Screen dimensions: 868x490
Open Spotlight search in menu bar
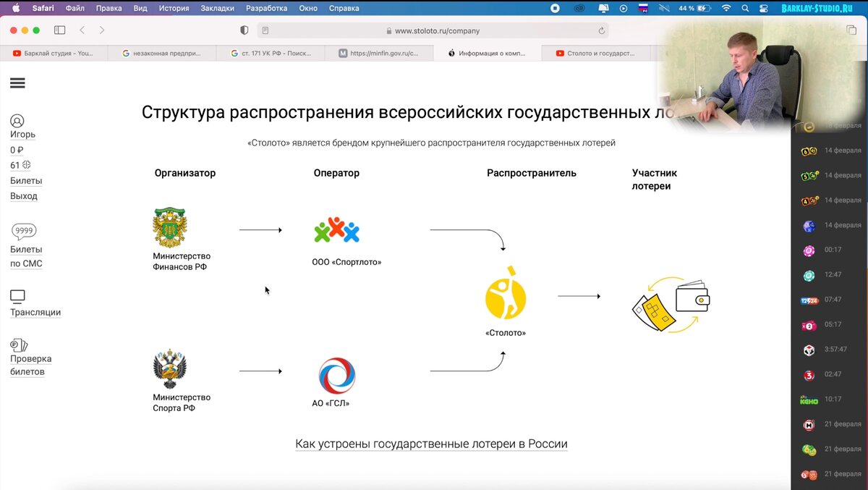tap(745, 8)
